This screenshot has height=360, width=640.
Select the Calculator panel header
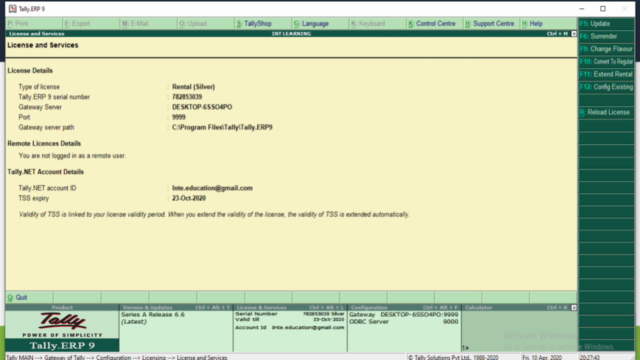click(516, 307)
